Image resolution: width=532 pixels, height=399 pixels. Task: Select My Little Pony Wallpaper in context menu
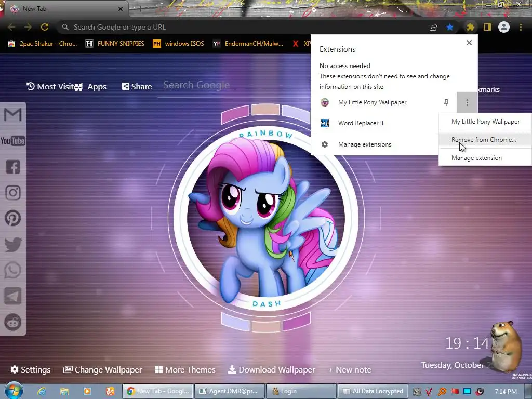point(486,122)
